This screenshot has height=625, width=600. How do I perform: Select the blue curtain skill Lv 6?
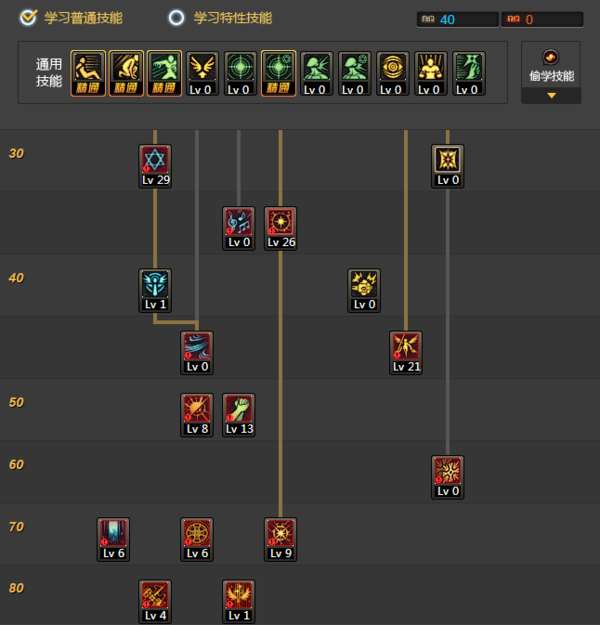(x=113, y=539)
